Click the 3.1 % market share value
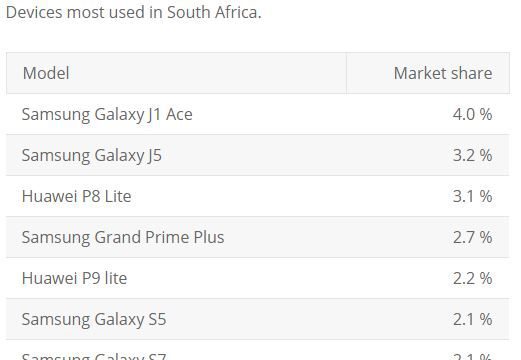The width and height of the screenshot is (521, 360). coord(472,196)
